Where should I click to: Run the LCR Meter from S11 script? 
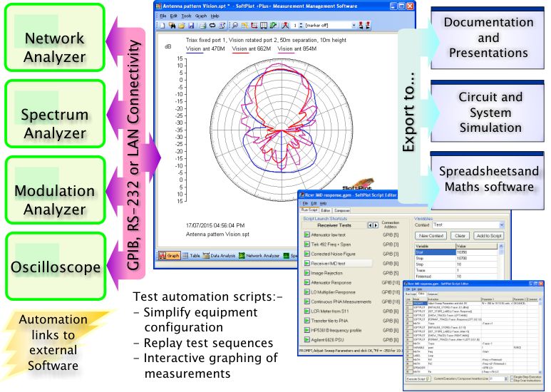pos(307,311)
